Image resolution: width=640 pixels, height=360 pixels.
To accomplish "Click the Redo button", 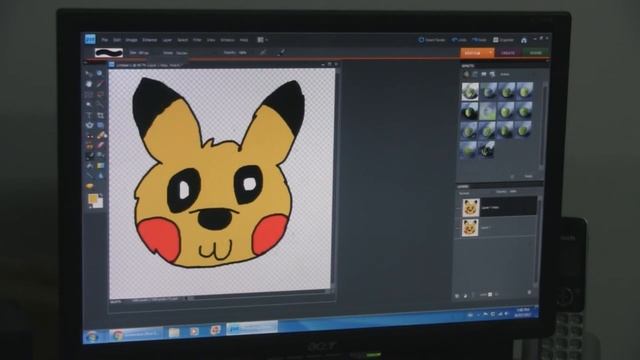I will (480, 40).
